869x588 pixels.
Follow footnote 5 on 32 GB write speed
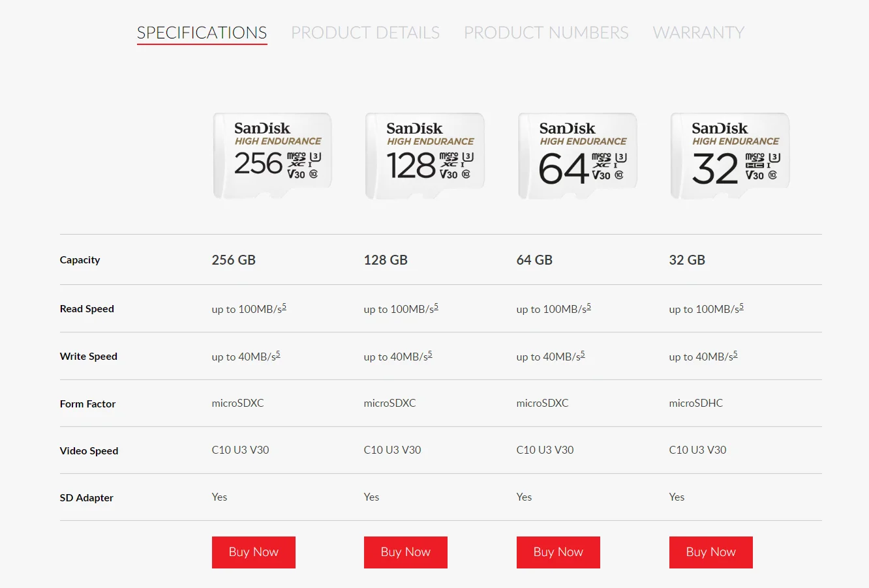(x=735, y=354)
